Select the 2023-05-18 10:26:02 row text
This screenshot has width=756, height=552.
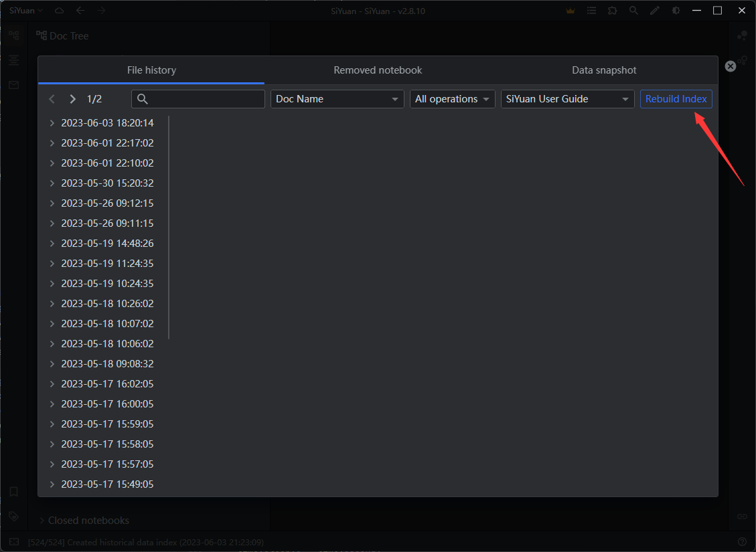point(107,304)
